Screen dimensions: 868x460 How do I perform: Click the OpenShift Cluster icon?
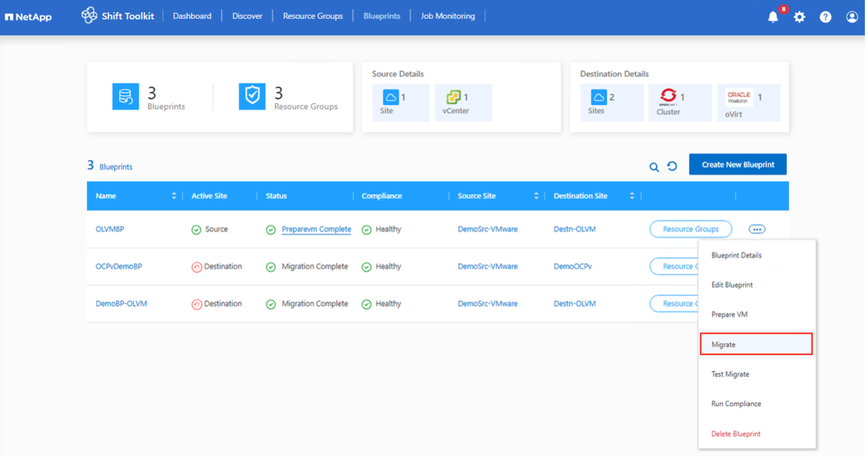tap(668, 97)
